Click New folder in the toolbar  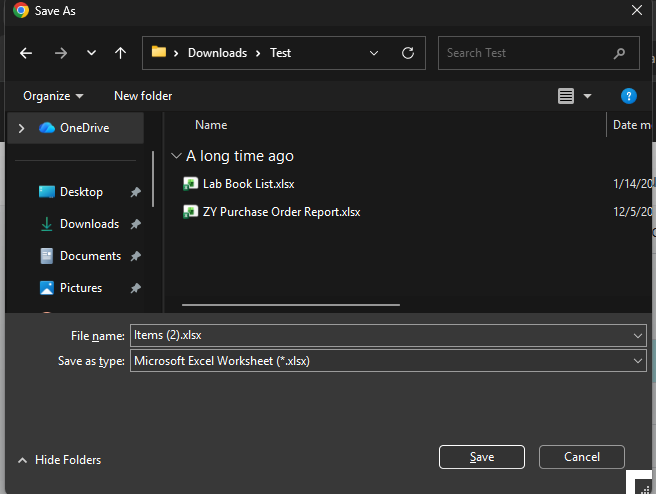[x=143, y=96]
